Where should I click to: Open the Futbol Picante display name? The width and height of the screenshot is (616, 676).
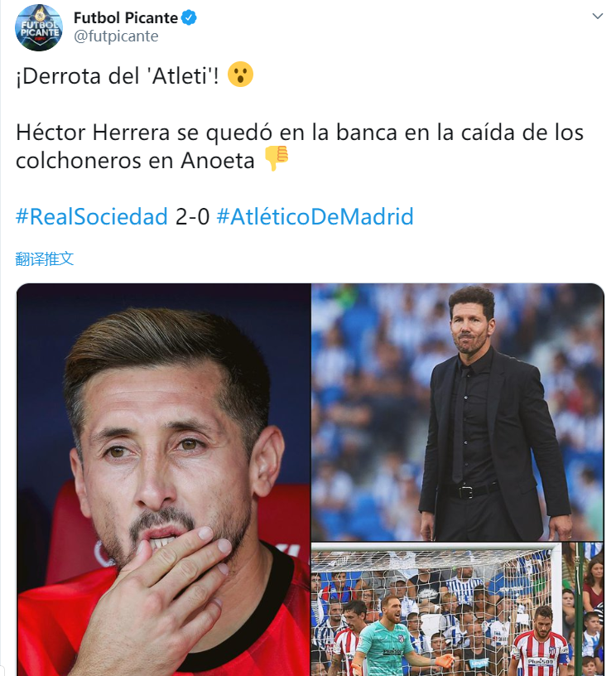point(125,17)
